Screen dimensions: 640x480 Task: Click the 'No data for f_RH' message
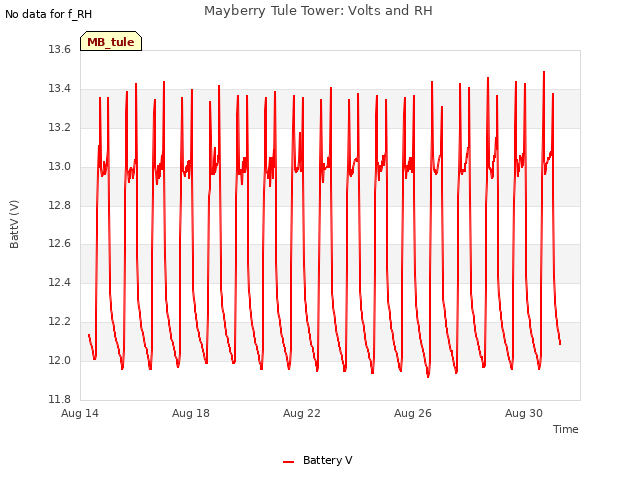pos(48,14)
